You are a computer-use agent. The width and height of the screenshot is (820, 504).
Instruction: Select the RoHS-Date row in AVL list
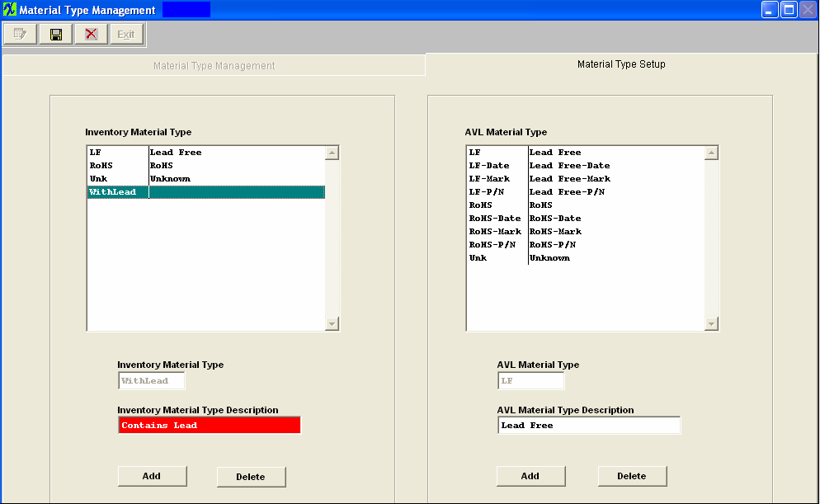585,219
